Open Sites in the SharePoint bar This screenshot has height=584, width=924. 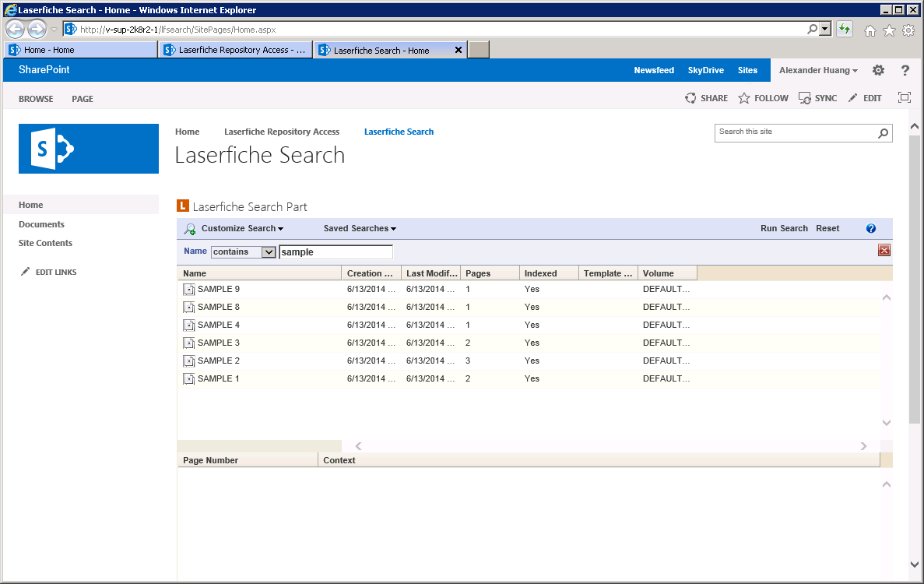click(x=748, y=70)
